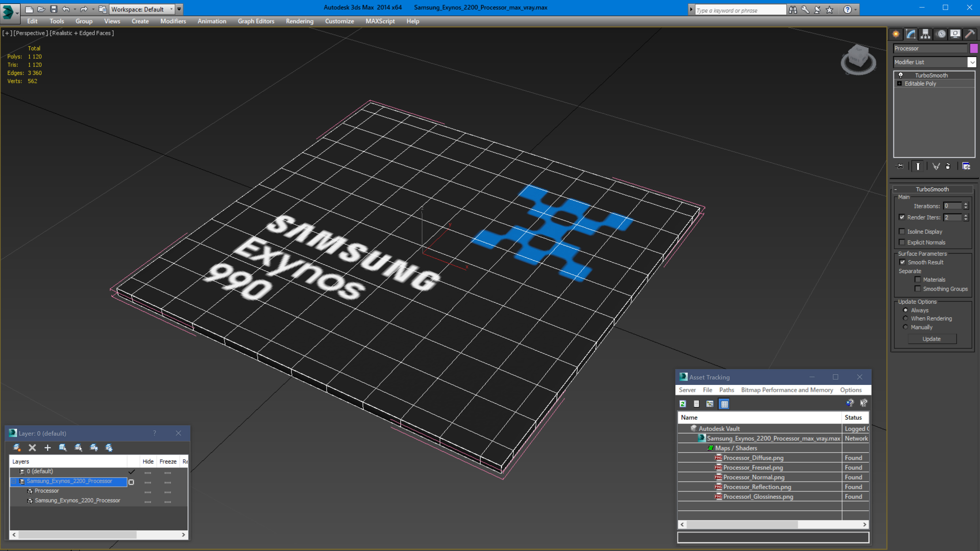The width and height of the screenshot is (980, 551).
Task: Open File icon in quick access toolbar
Action: tap(42, 9)
